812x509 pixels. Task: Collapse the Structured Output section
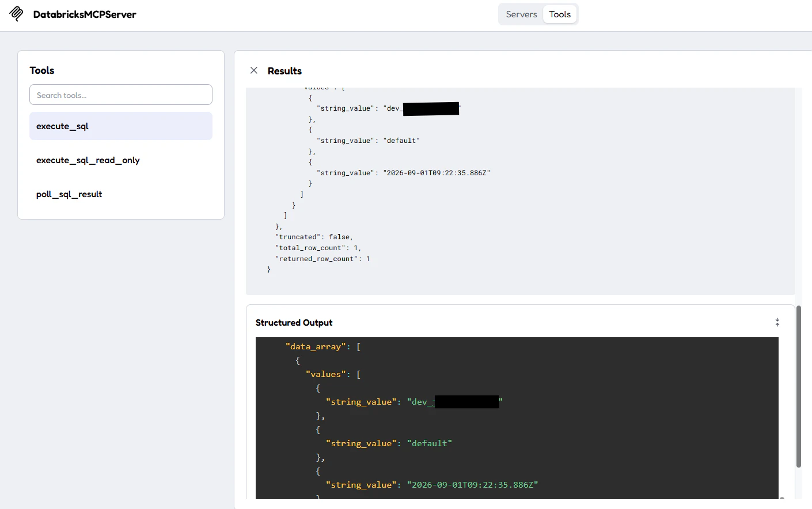(x=777, y=322)
